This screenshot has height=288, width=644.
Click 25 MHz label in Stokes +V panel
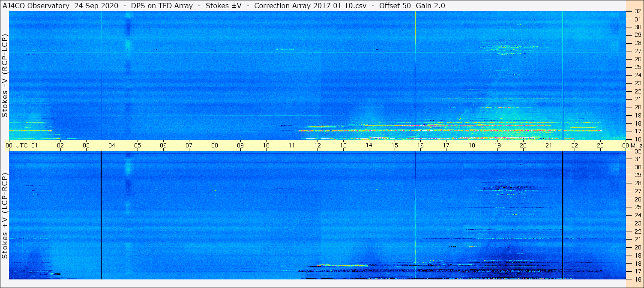point(637,207)
